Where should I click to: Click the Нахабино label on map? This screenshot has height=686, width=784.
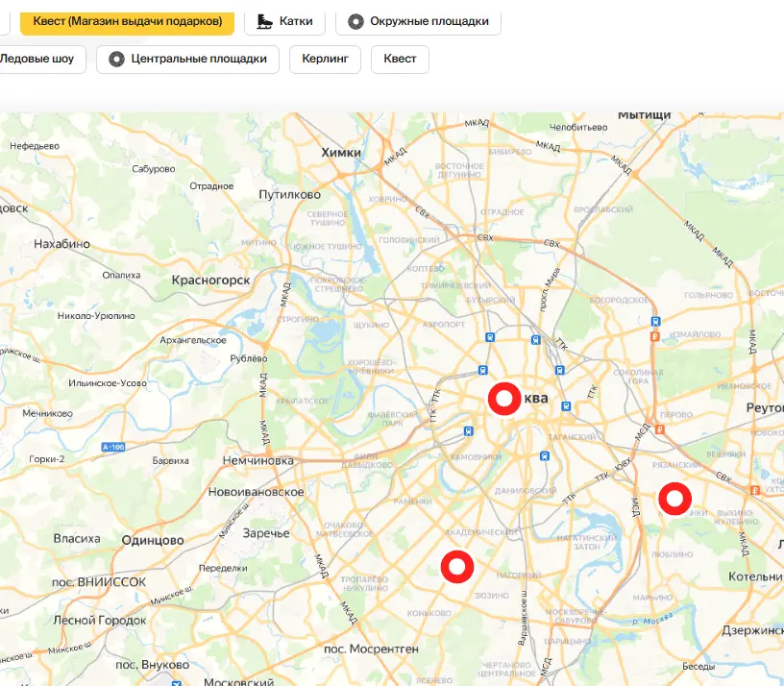62,244
